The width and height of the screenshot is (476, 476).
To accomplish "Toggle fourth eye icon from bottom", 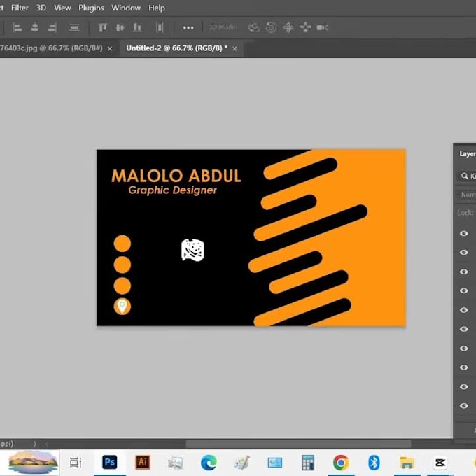I will point(464,348).
